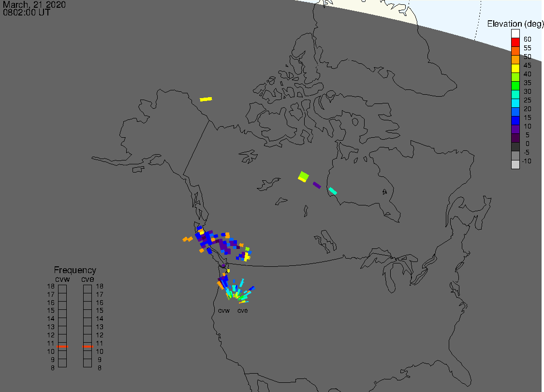Viewport: 544px width, 392px height.
Task: Select the cvw radar station label on the map
Action: point(223,311)
